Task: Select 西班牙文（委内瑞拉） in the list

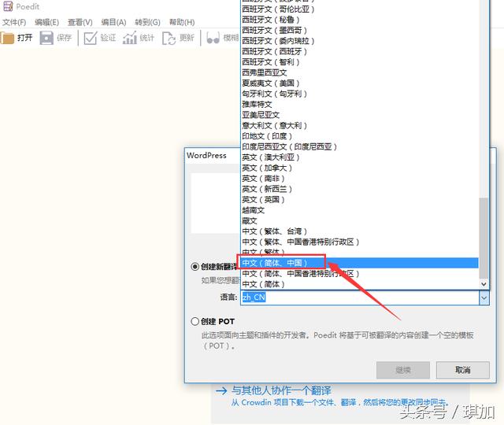Action: click(360, 40)
